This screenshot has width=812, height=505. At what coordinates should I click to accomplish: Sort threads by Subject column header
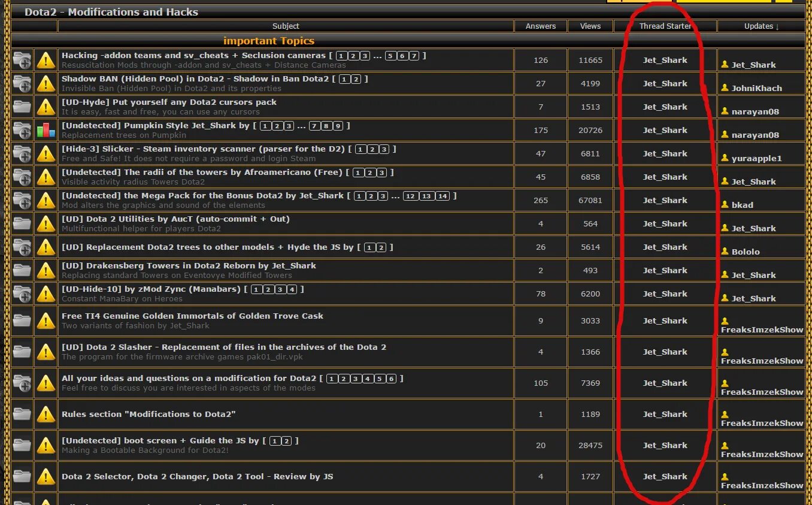click(x=286, y=26)
